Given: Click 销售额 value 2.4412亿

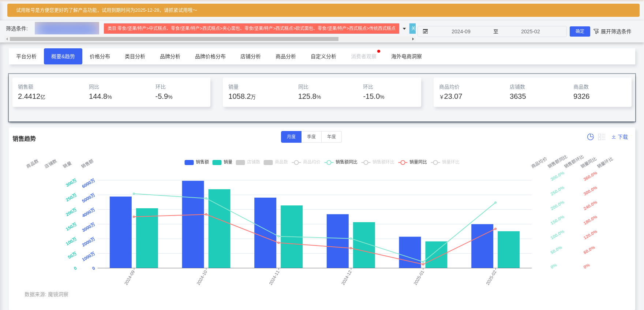Looking at the screenshot, I should coord(31,97).
